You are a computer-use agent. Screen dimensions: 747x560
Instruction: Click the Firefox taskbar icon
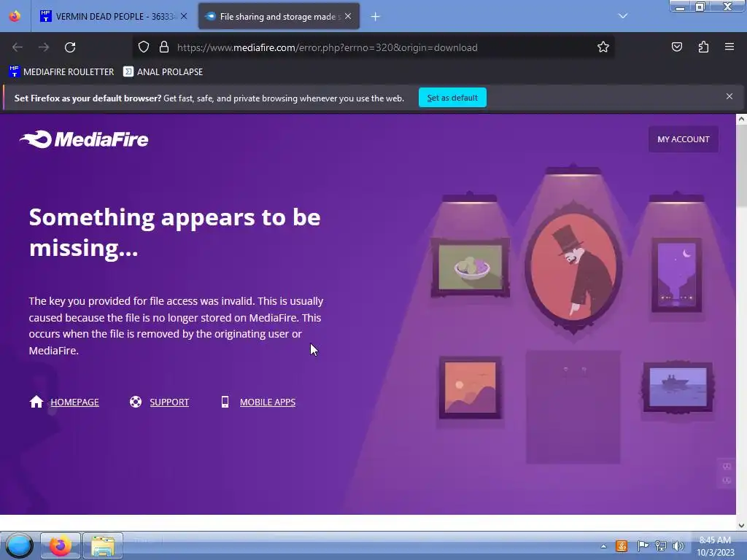pos(61,545)
